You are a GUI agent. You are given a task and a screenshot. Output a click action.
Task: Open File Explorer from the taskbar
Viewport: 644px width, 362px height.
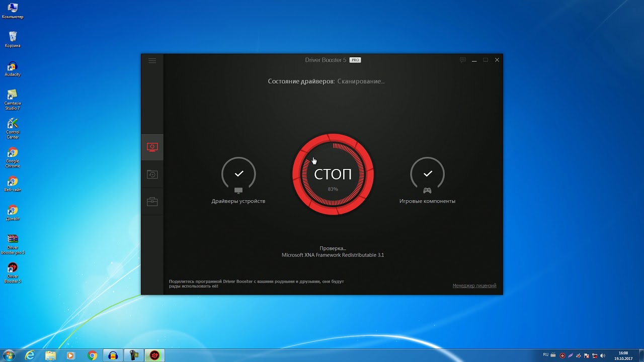click(x=51, y=355)
